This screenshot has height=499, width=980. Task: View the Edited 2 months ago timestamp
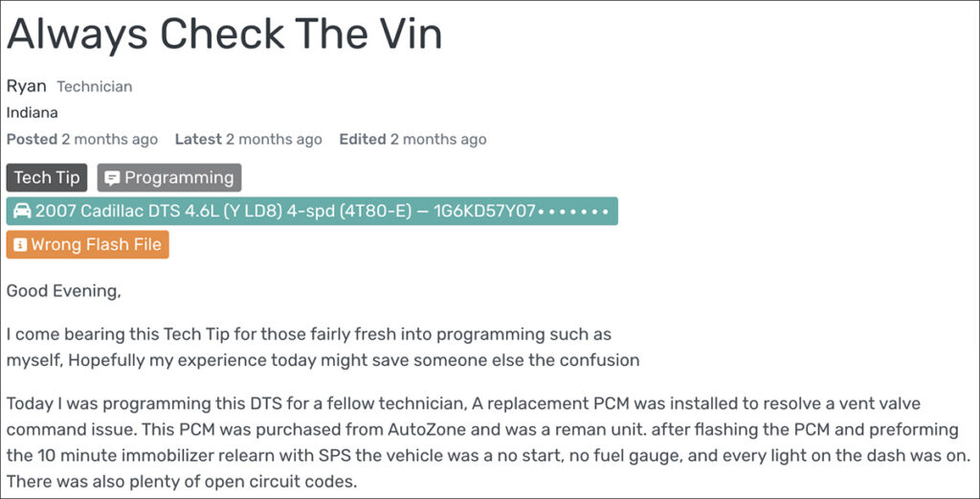point(412,140)
